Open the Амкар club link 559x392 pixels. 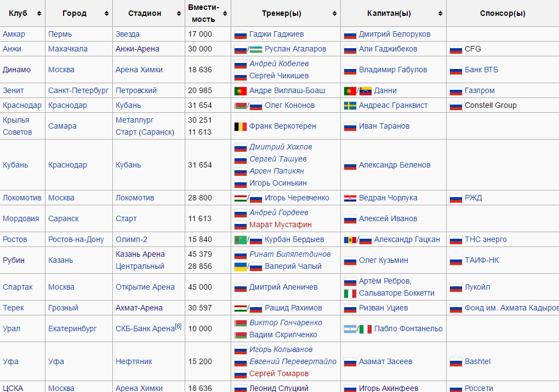[14, 34]
